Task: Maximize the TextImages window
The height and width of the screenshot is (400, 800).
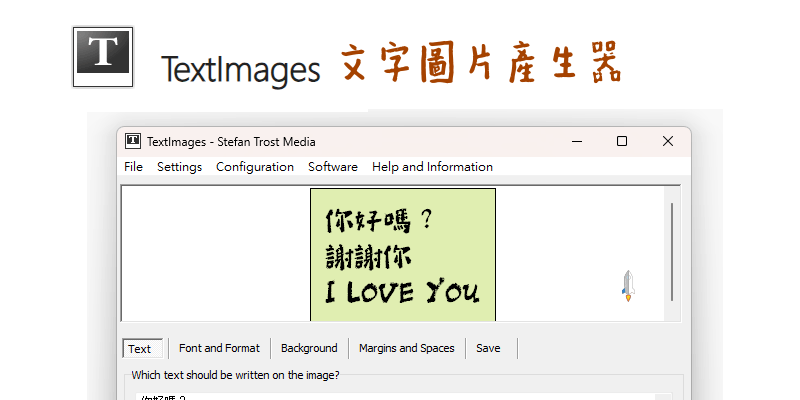Action: click(x=622, y=142)
